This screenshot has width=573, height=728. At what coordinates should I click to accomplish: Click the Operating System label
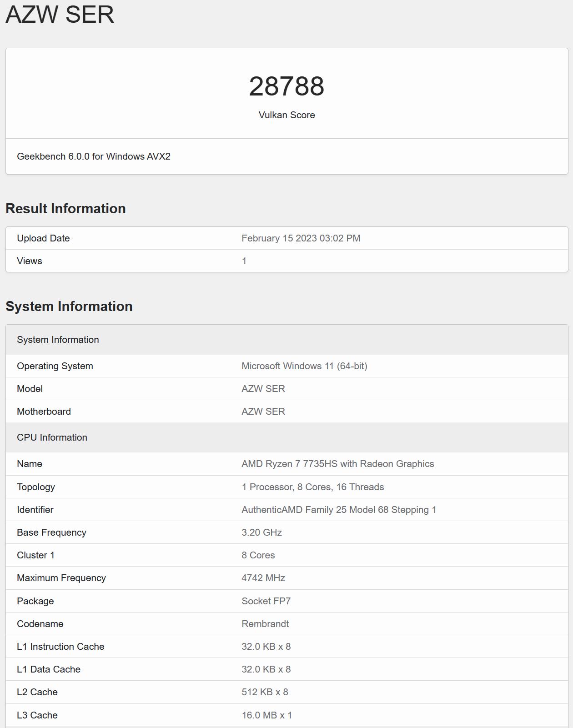55,366
